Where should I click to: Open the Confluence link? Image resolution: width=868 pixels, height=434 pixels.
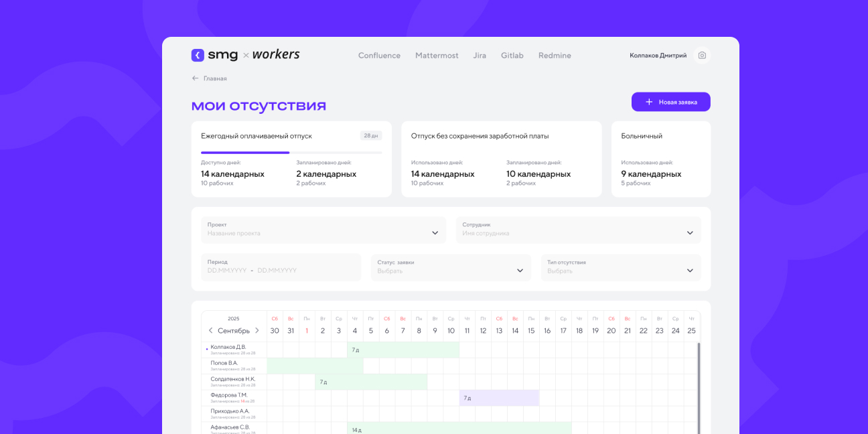point(379,56)
